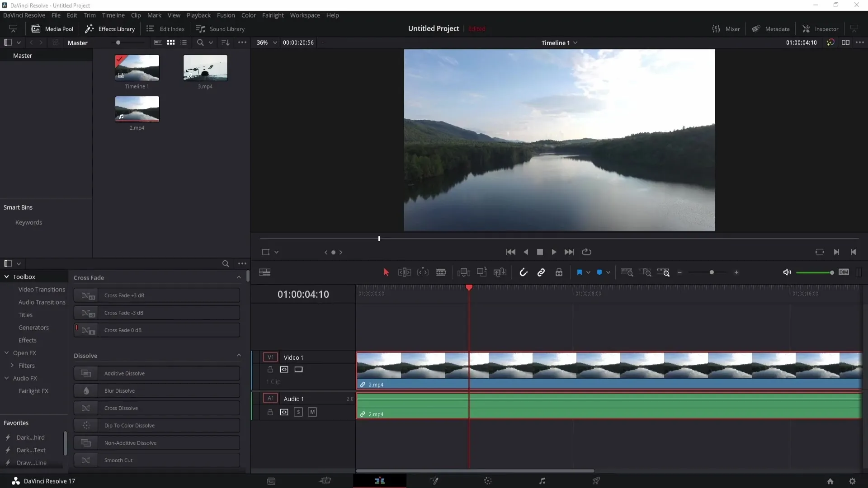Toggle Auto Track Selector on Video 1
The height and width of the screenshot is (488, 868).
coord(284,370)
